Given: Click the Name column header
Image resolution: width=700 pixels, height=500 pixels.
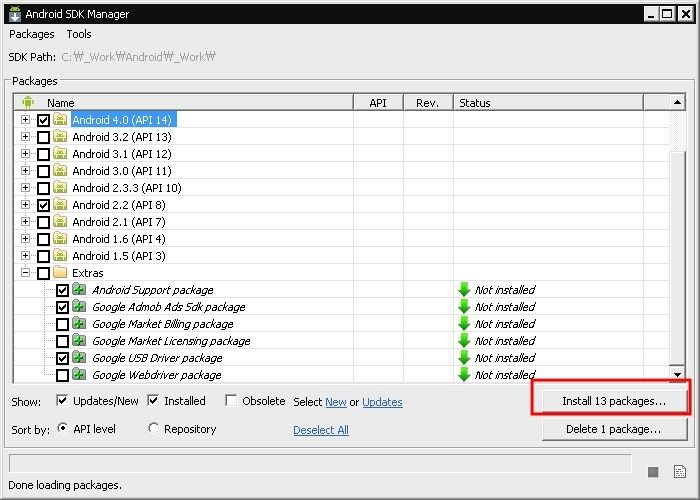Looking at the screenshot, I should click(183, 102).
